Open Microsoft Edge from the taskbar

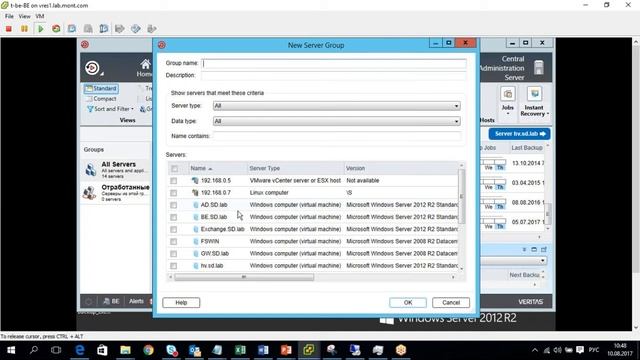click(x=80, y=350)
